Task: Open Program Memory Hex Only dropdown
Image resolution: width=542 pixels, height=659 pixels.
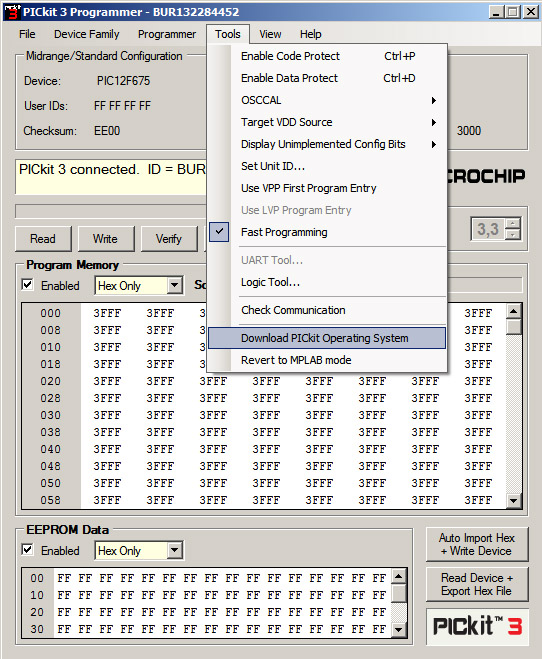Action: click(174, 285)
